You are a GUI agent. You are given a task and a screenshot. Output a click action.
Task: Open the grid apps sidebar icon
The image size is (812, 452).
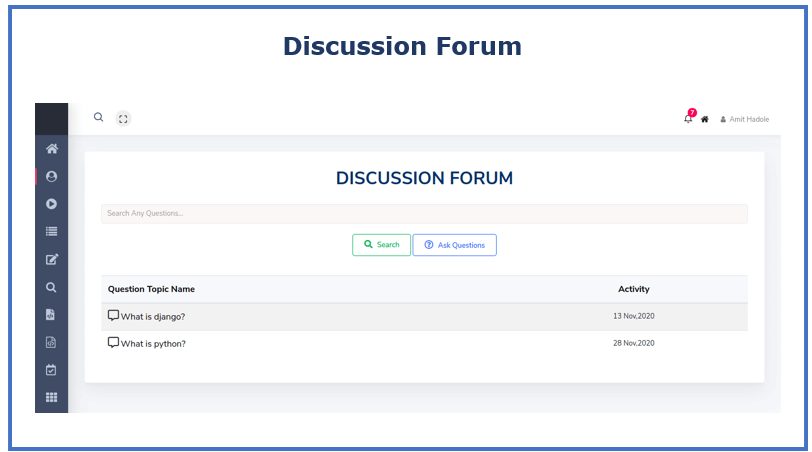click(51, 397)
